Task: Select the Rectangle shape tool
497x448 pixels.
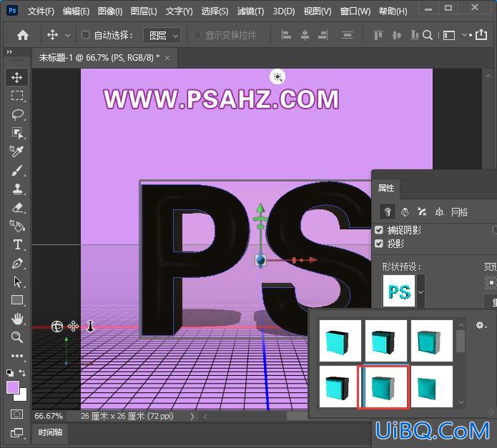Action: point(16,300)
